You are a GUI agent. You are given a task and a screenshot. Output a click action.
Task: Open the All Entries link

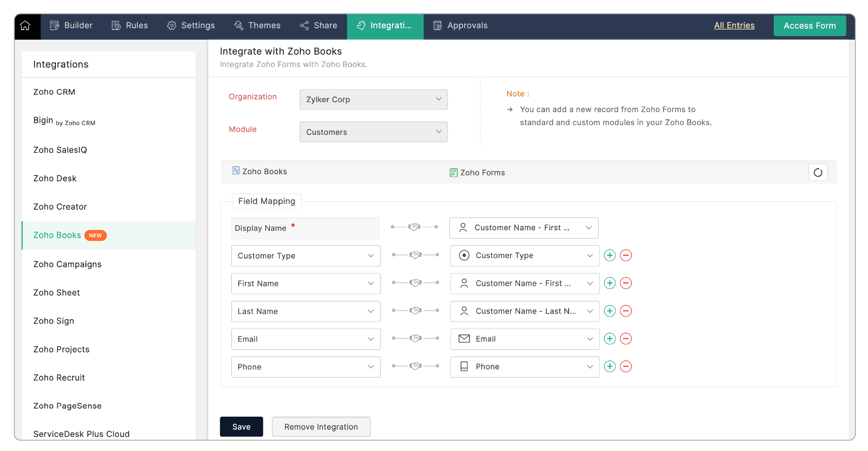734,26
